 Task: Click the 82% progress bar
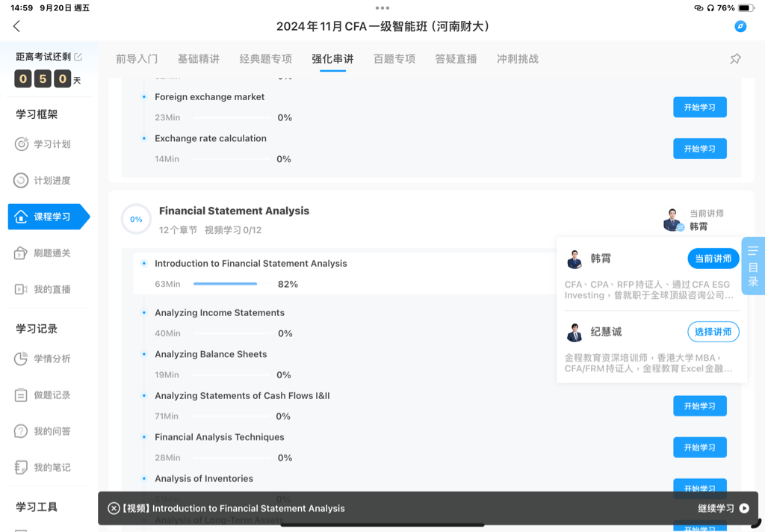tap(232, 284)
